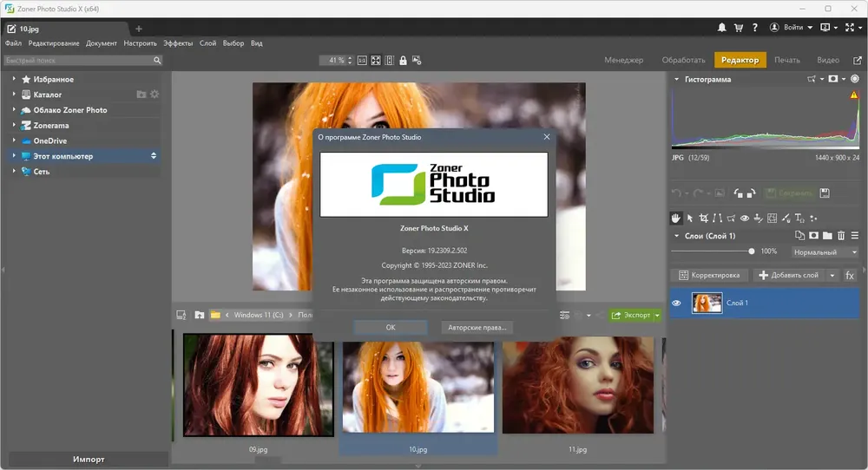Toggle histogram circular settings icon

coord(855,79)
